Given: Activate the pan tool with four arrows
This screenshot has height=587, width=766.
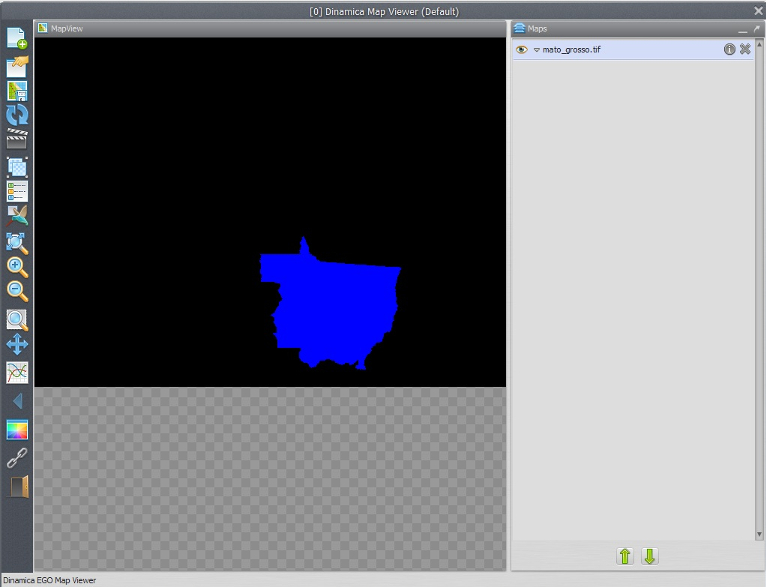Looking at the screenshot, I should click(17, 345).
